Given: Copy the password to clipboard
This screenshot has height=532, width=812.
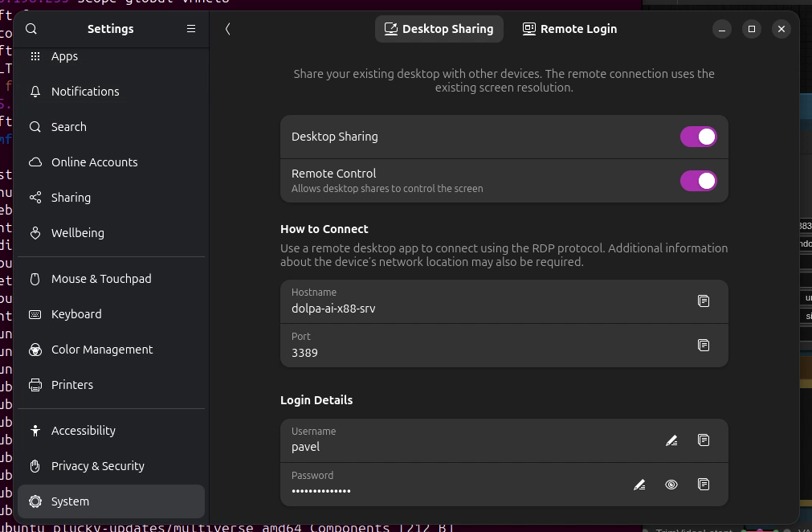Looking at the screenshot, I should 704,484.
